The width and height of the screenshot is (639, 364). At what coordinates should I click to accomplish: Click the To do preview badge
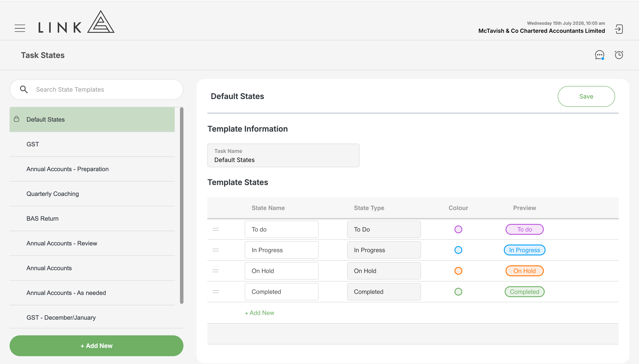(524, 229)
